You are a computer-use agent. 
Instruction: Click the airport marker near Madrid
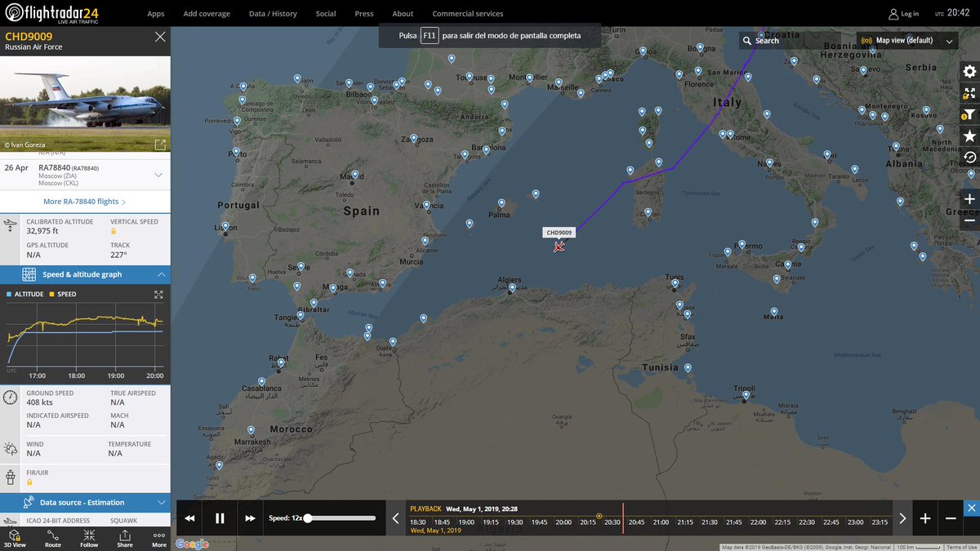tap(355, 174)
